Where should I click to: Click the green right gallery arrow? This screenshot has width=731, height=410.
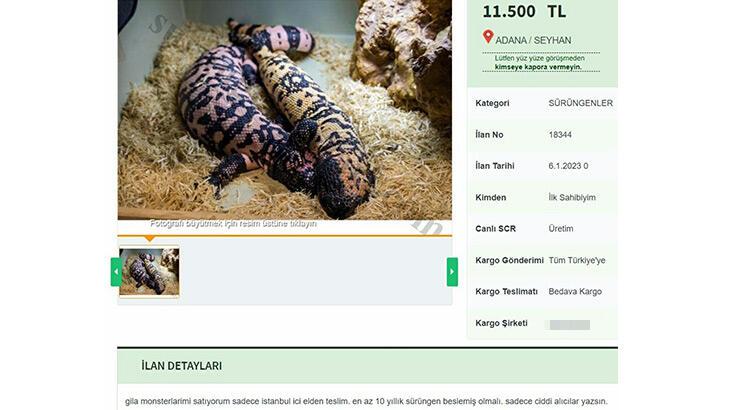[452, 272]
